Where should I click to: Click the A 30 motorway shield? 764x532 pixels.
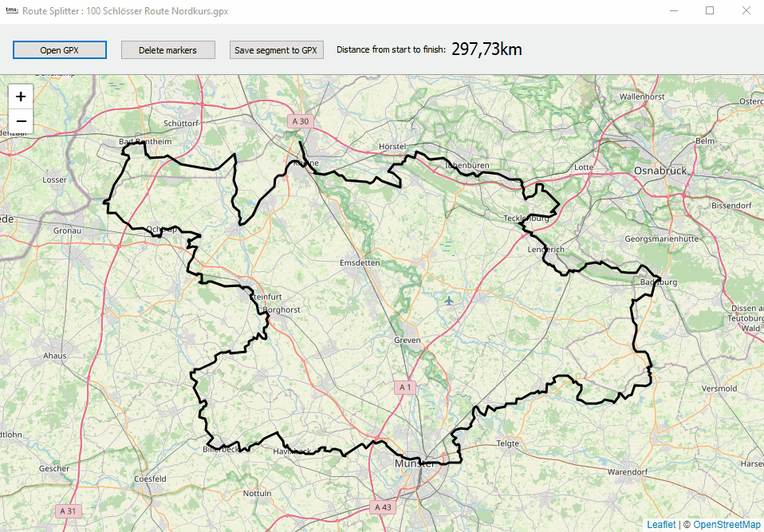(x=301, y=121)
